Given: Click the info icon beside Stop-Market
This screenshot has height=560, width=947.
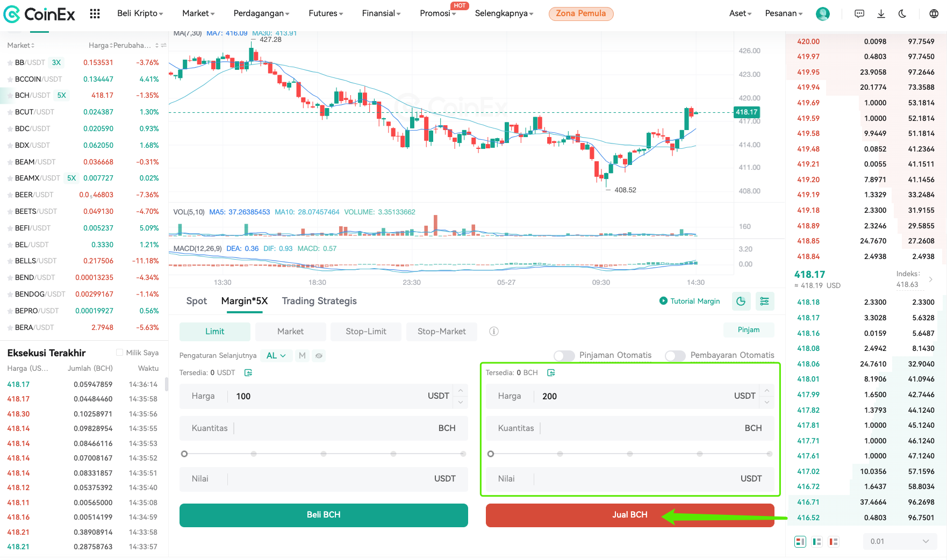Looking at the screenshot, I should [494, 332].
